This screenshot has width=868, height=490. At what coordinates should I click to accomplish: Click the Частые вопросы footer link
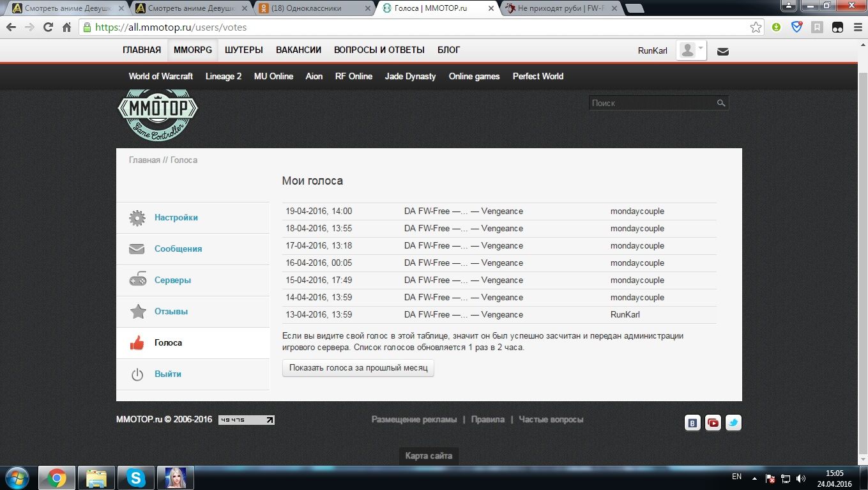pos(551,420)
